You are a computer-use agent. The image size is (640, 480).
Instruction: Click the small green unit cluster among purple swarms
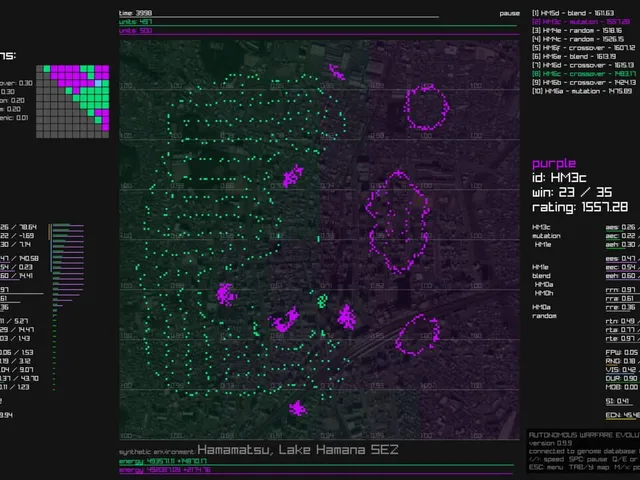322,302
